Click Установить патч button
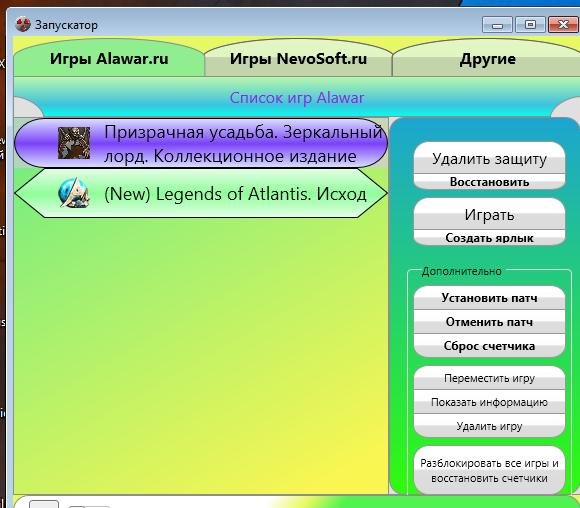The width and height of the screenshot is (580, 508). 489,298
